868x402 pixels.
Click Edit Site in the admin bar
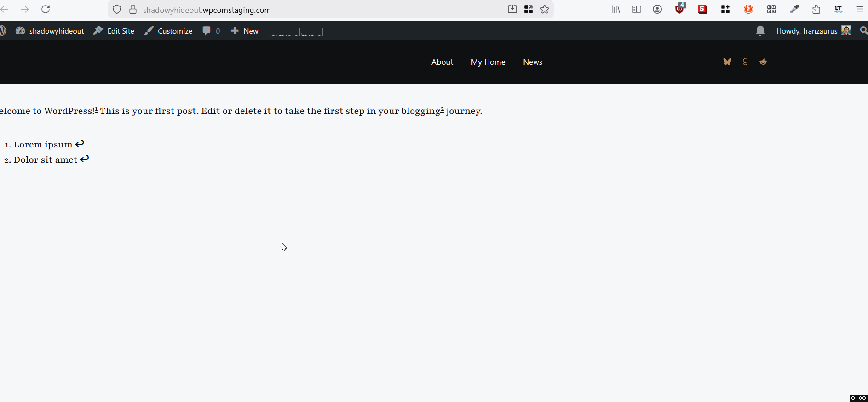(x=114, y=31)
